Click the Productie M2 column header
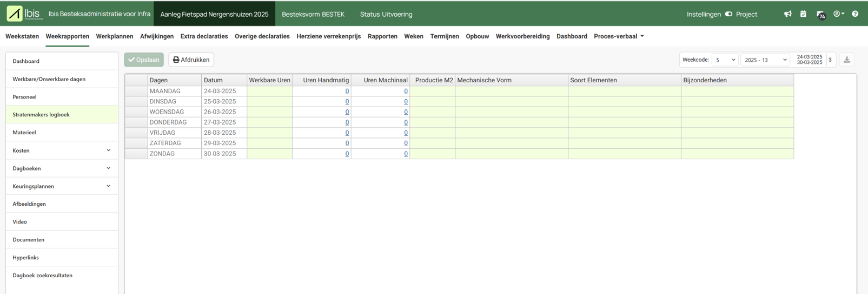Viewport: 868px width, 294px height. click(433, 80)
